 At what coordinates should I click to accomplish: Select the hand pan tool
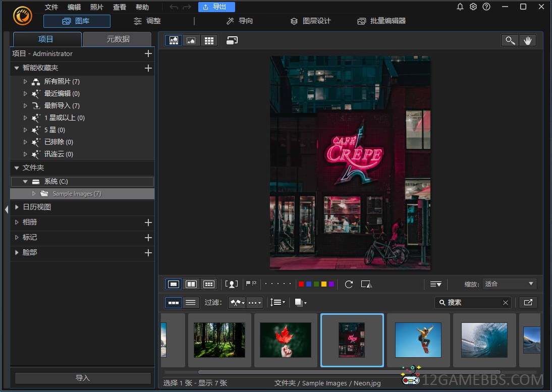527,40
